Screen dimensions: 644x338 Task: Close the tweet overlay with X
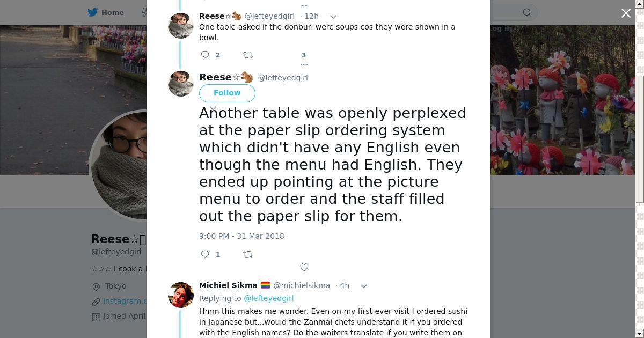click(626, 13)
